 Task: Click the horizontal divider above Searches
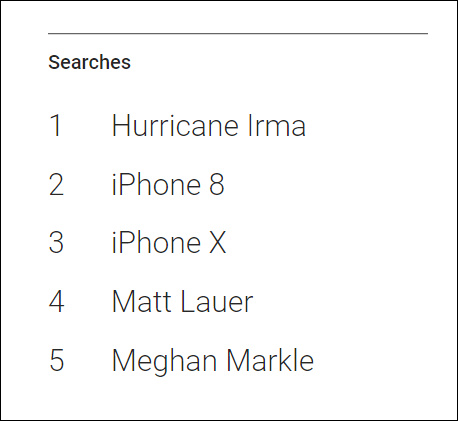pyautogui.click(x=238, y=33)
